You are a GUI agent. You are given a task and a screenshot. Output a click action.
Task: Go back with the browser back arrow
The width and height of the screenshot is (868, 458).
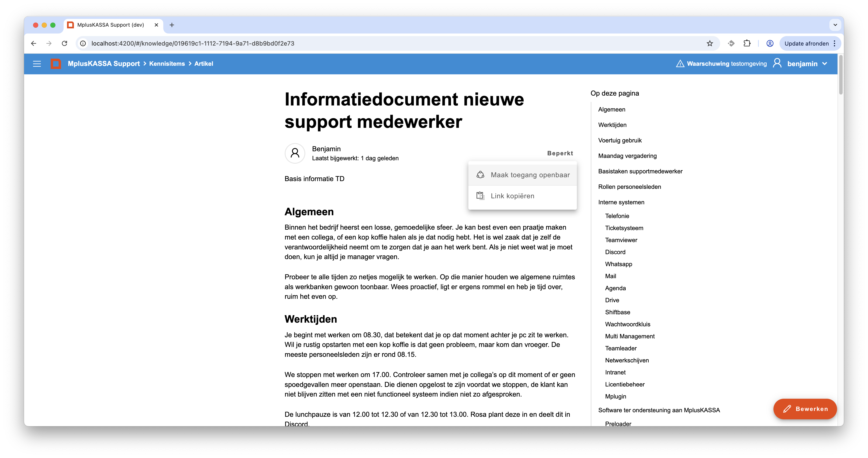tap(33, 43)
